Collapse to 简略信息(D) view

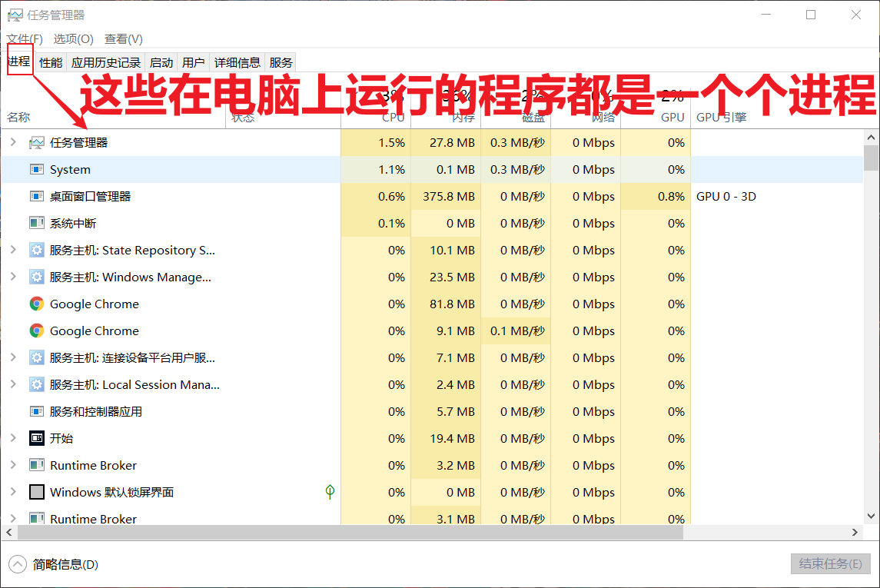click(54, 564)
